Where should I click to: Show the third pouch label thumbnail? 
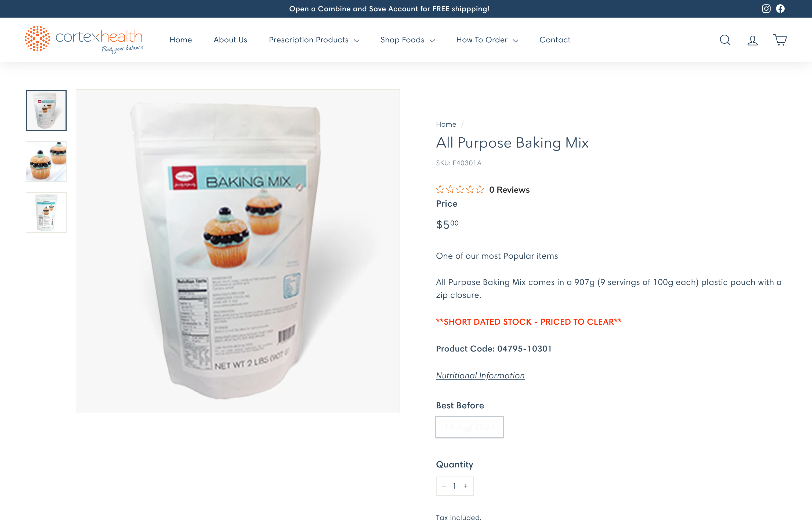point(46,212)
